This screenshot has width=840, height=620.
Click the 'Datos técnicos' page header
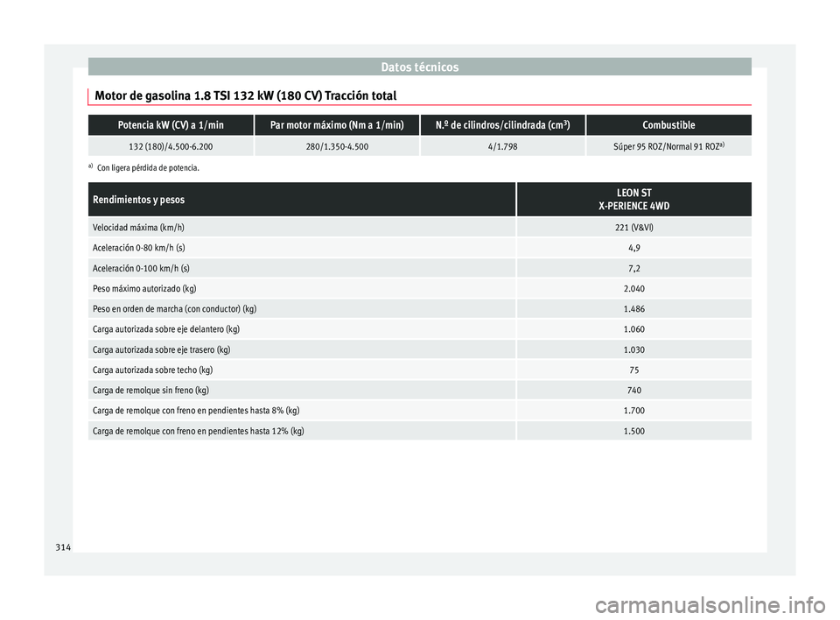click(x=419, y=67)
